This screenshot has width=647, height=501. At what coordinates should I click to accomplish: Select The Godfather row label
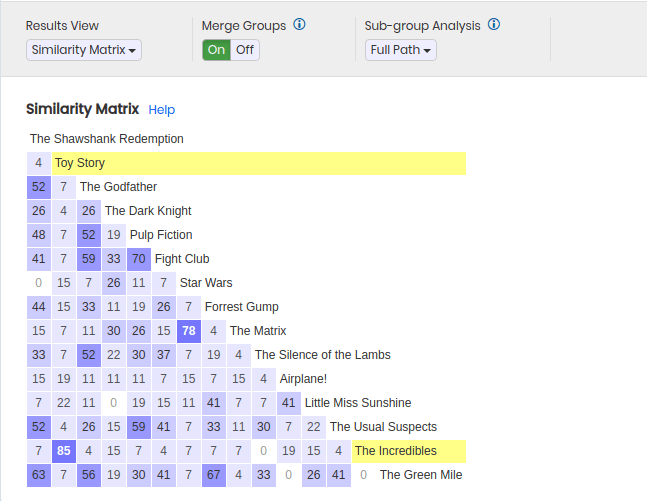coord(118,187)
